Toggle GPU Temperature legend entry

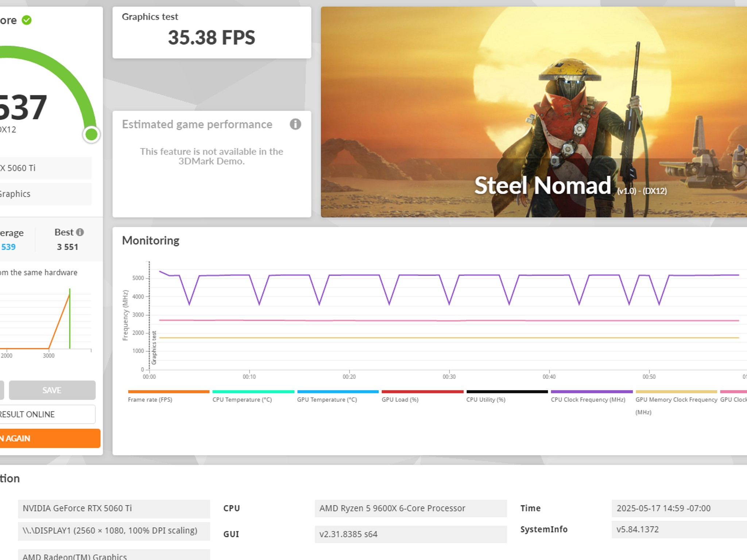(x=327, y=400)
